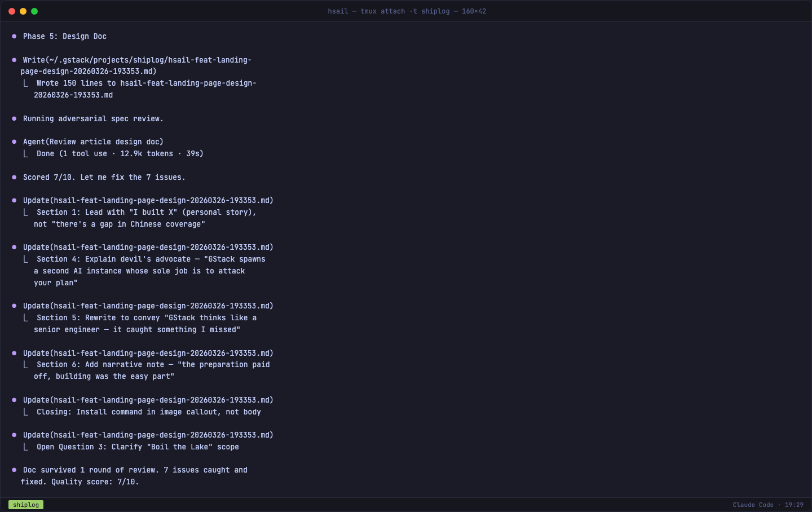
Task: Click 'Scored 7/10. Let me fix the 7 issues.'
Action: point(104,177)
